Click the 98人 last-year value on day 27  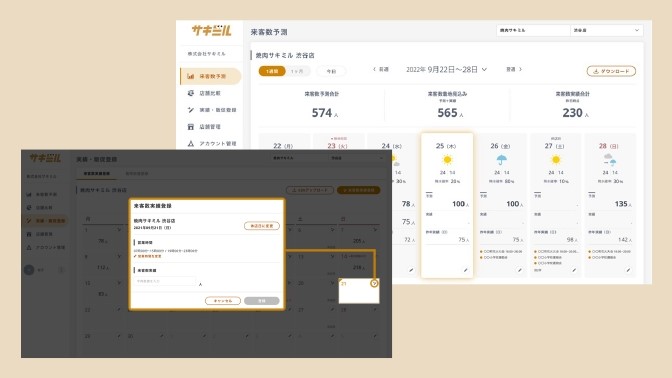[x=572, y=240]
